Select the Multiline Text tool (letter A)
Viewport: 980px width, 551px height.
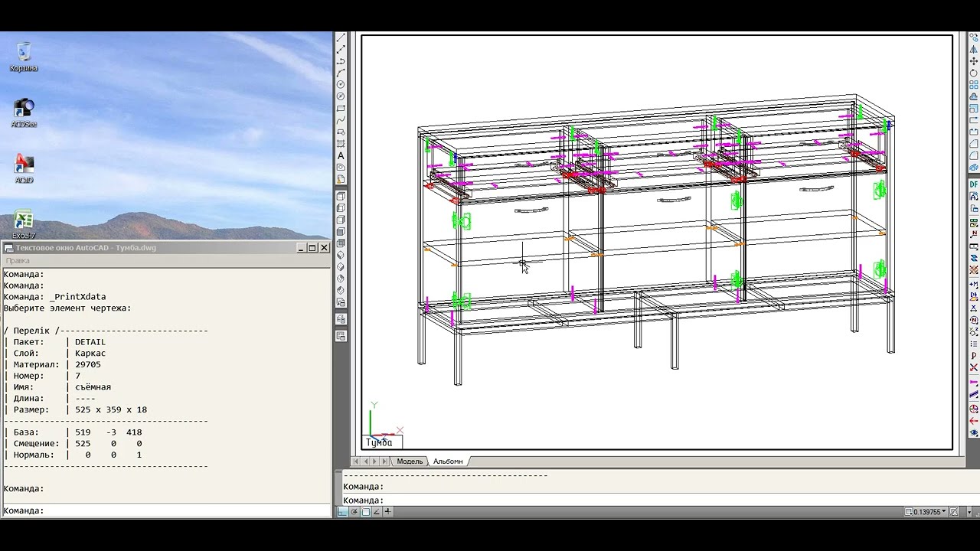point(341,156)
